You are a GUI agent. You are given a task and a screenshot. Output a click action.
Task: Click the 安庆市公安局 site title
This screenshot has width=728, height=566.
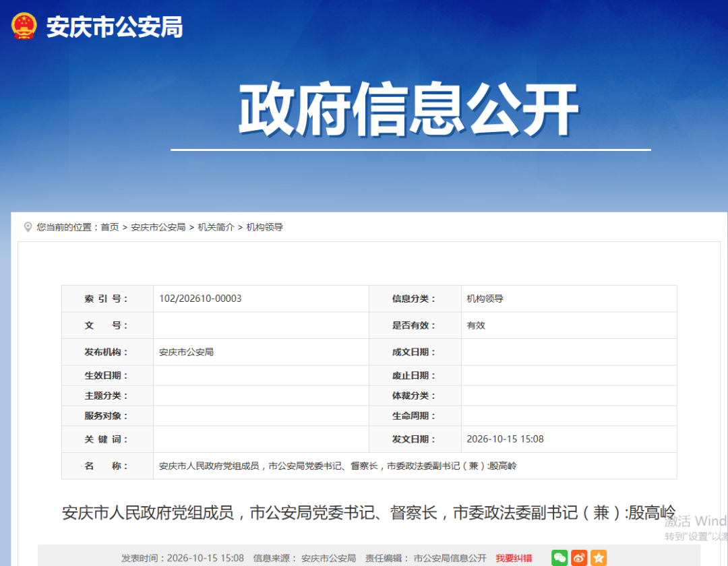pyautogui.click(x=115, y=27)
